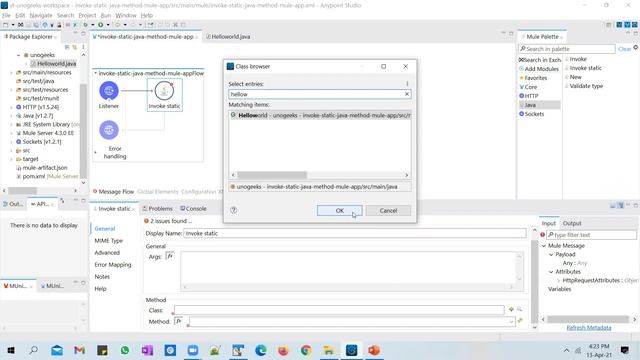Open Microsoft Edge from the taskbar

click(260, 350)
